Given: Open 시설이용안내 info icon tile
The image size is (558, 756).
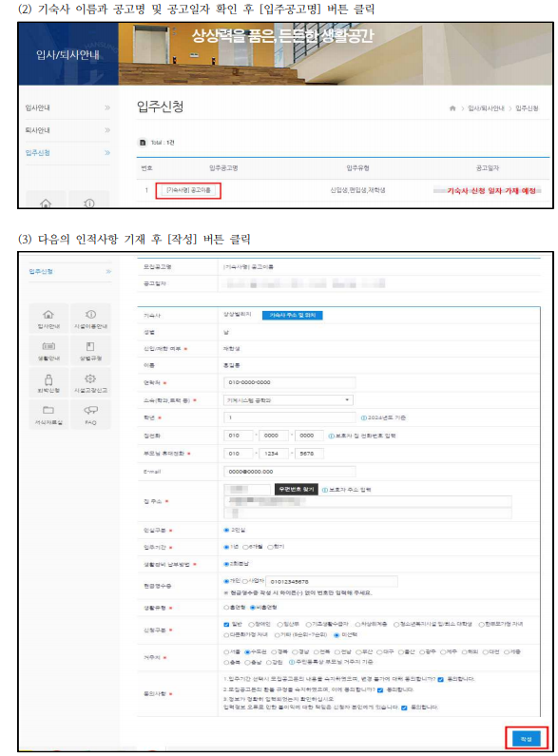Looking at the screenshot, I should (90, 319).
